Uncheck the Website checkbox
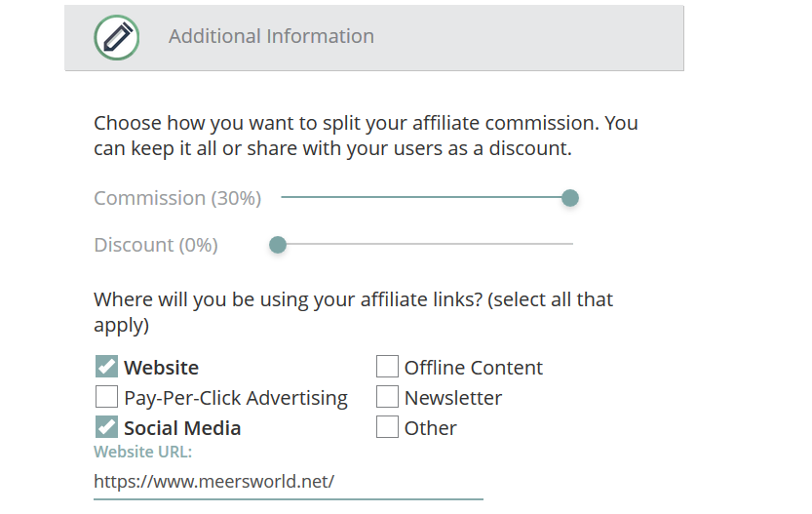The image size is (812, 514). 106,367
